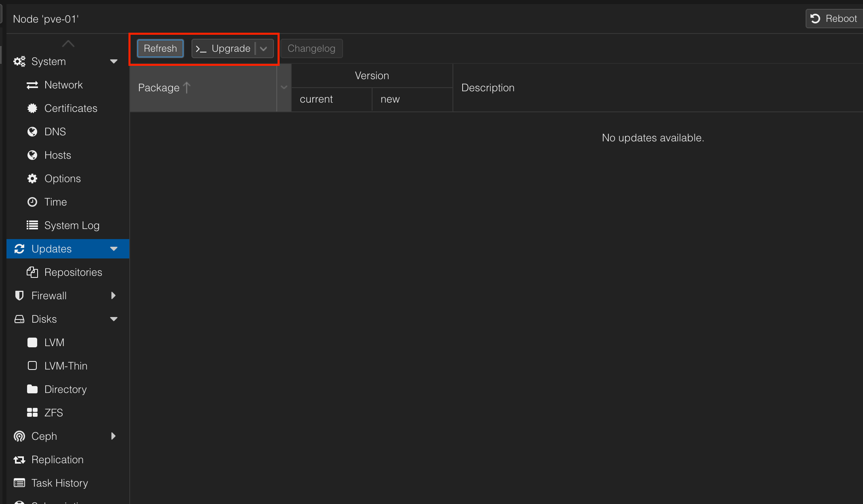Click the Time clock icon
Image resolution: width=863 pixels, height=504 pixels.
(32, 202)
